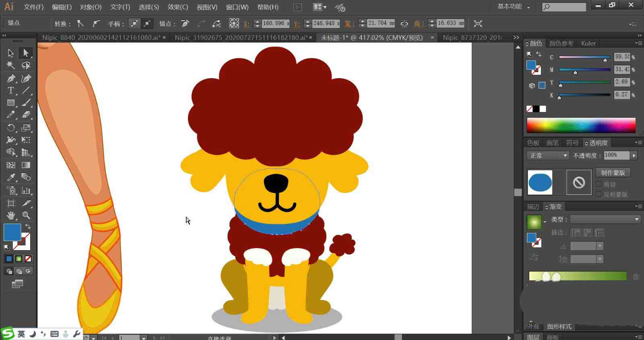The image size is (644, 340).
Task: Select the Blend tool
Action: click(x=26, y=177)
